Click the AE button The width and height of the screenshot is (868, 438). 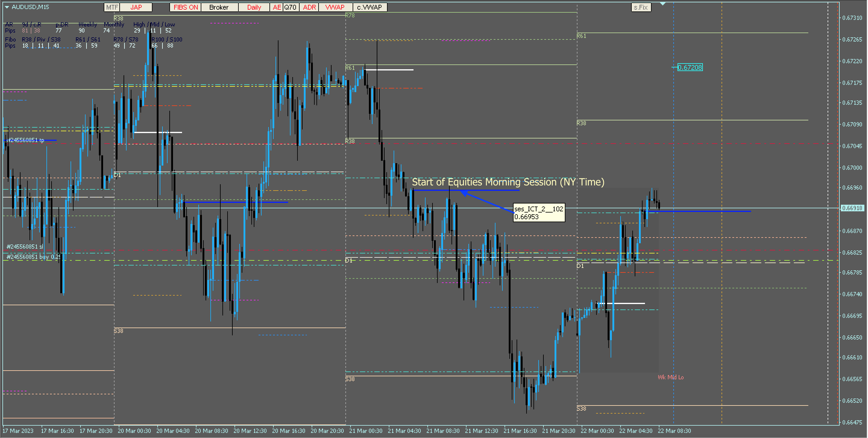276,8
